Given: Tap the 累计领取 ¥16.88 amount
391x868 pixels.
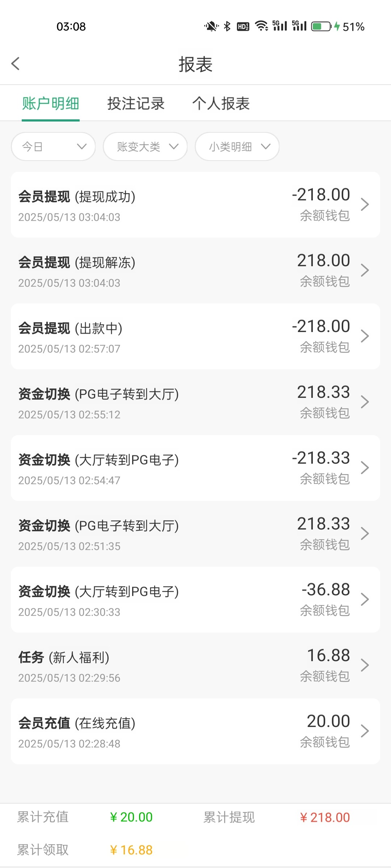Looking at the screenshot, I should click(131, 850).
